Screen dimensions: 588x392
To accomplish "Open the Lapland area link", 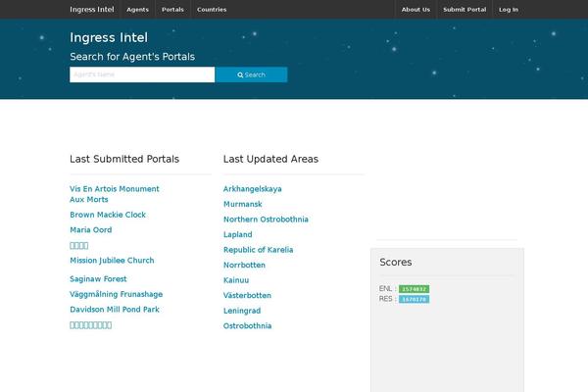I will coord(238,234).
